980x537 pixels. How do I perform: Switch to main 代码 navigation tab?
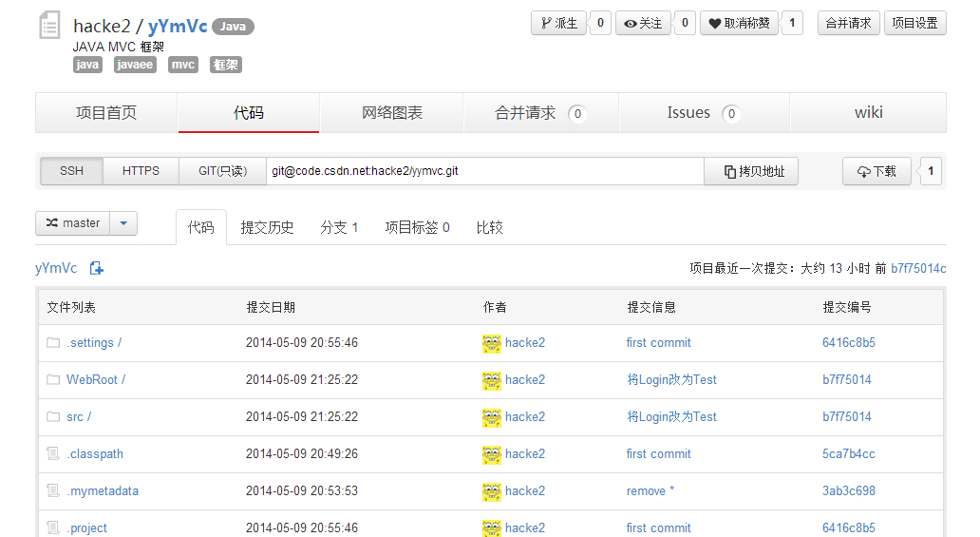pyautogui.click(x=249, y=113)
